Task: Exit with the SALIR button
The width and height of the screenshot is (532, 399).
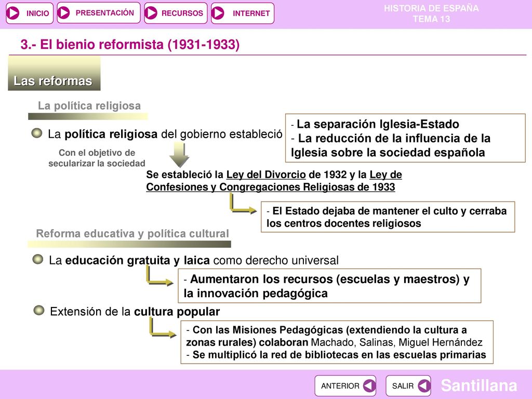Action: pyautogui.click(x=408, y=386)
